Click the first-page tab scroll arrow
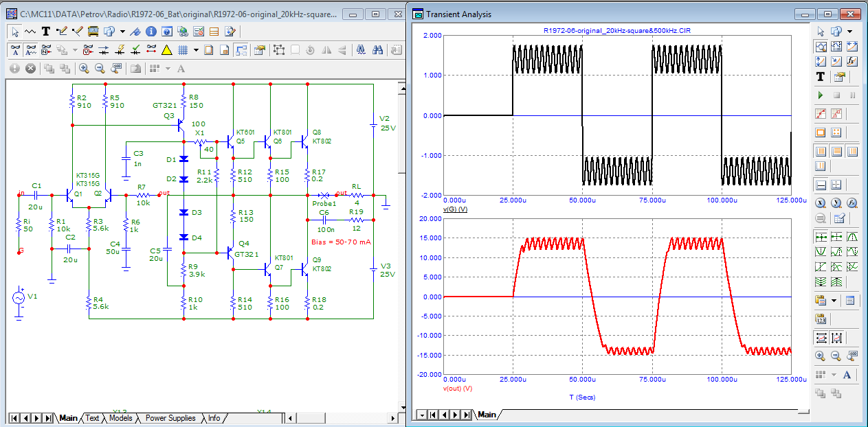 point(14,418)
